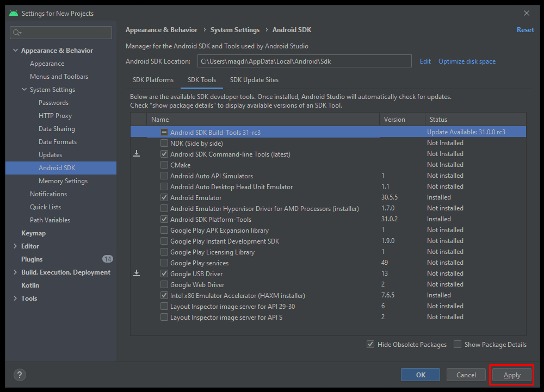This screenshot has width=544, height=392.
Task: Select the Android SDK Platform-Tools row
Action: click(x=328, y=219)
